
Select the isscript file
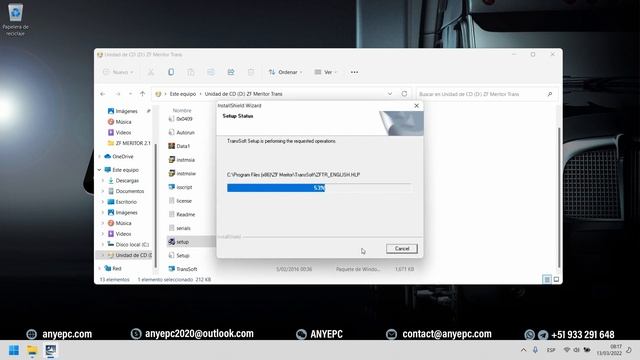(184, 187)
